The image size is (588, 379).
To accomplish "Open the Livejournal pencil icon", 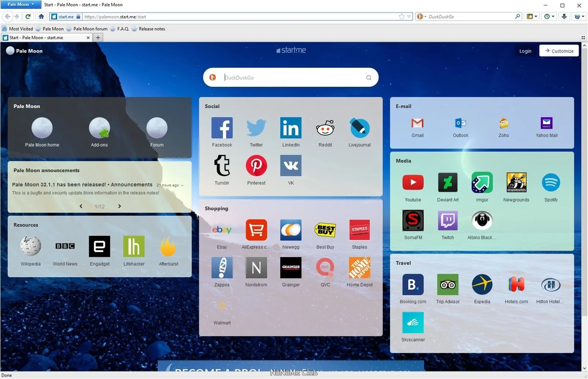I will 360,128.
